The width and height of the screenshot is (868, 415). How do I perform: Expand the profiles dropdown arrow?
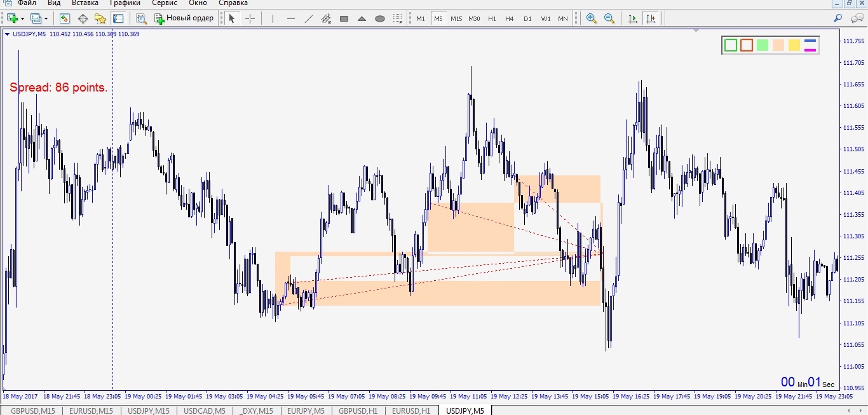point(46,18)
